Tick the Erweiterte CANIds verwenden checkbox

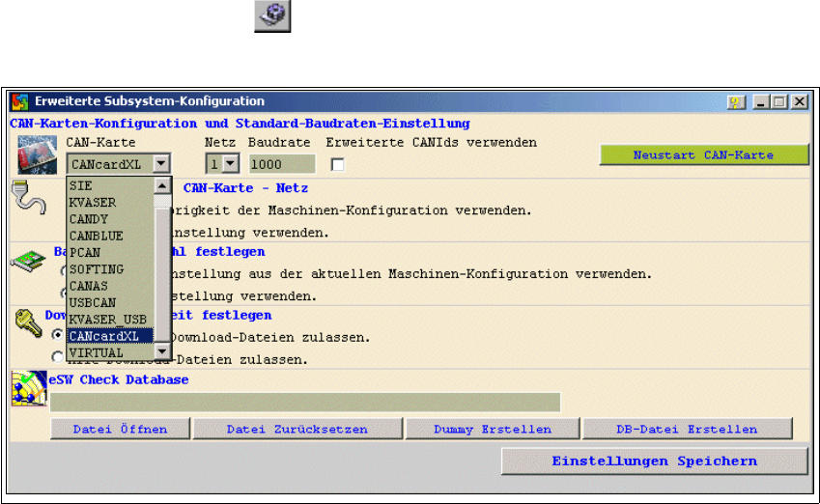338,165
